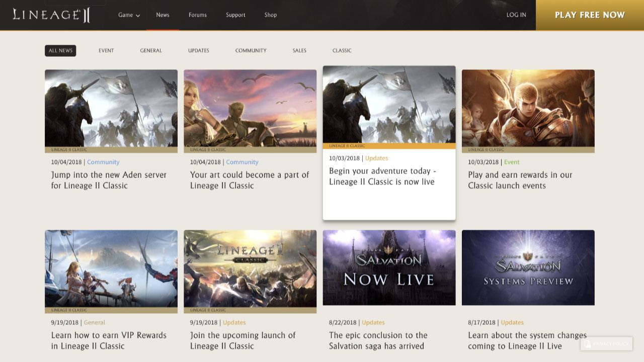Image resolution: width=644 pixels, height=362 pixels.
Task: Select the UPDATES filter tab
Action: 199,51
